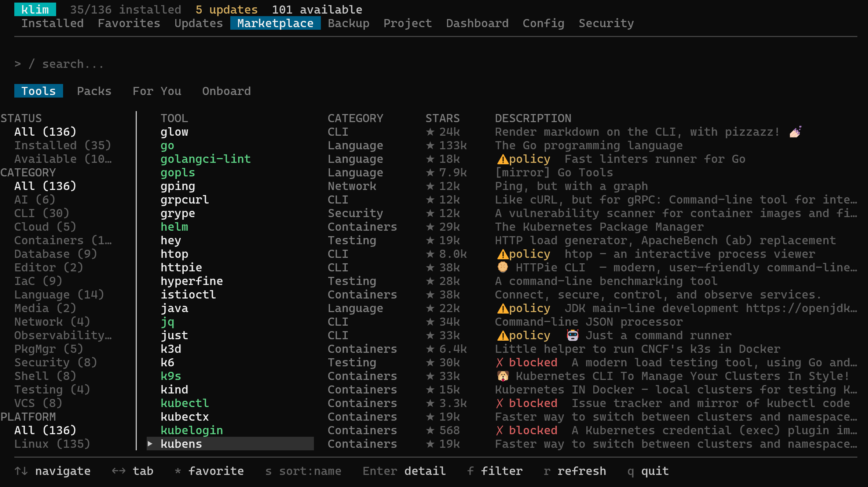Screen dimensions: 868x487
Task: Filter category by Testing (4)
Action: (x=52, y=389)
